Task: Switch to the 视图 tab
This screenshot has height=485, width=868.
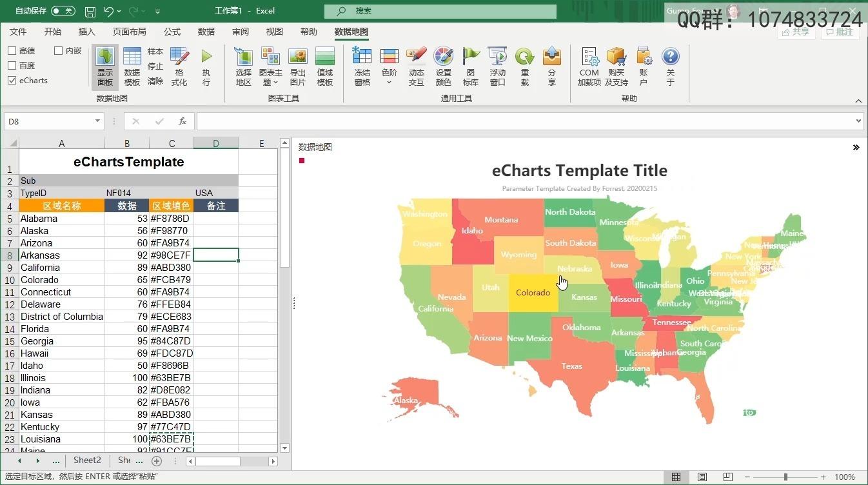Action: click(275, 32)
